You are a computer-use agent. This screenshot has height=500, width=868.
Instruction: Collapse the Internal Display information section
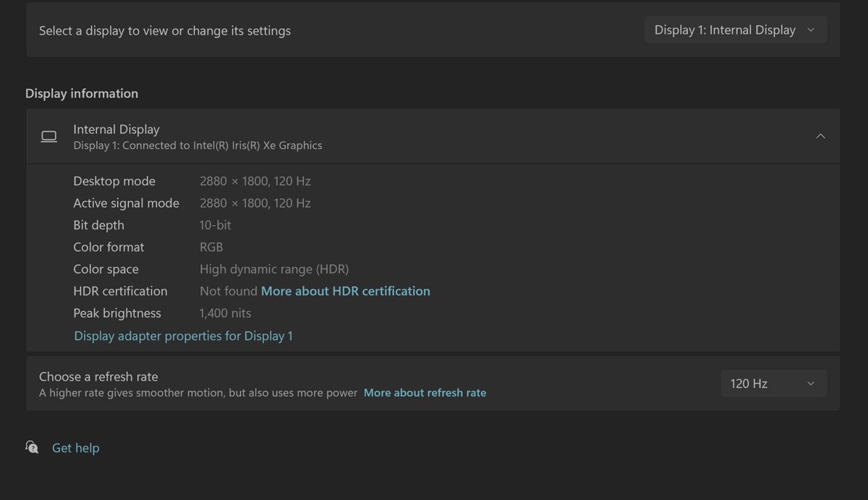click(820, 136)
